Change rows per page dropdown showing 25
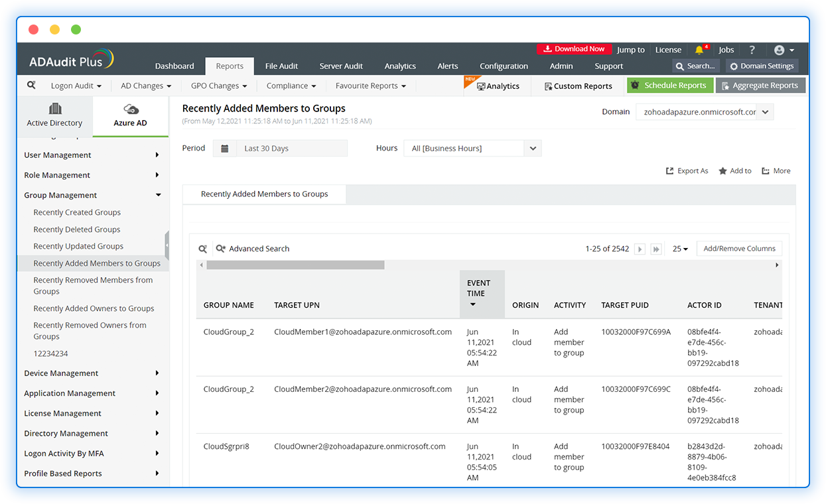 680,249
